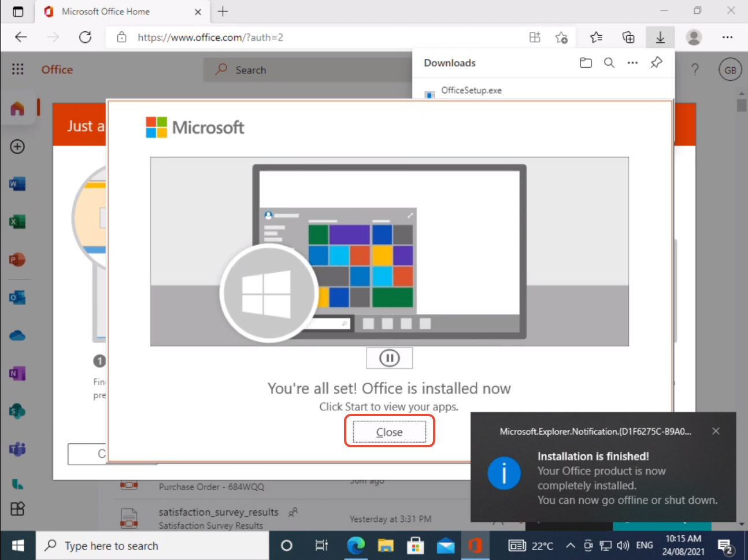This screenshot has width=748, height=560.
Task: Click the GB account avatar
Action: 730,70
